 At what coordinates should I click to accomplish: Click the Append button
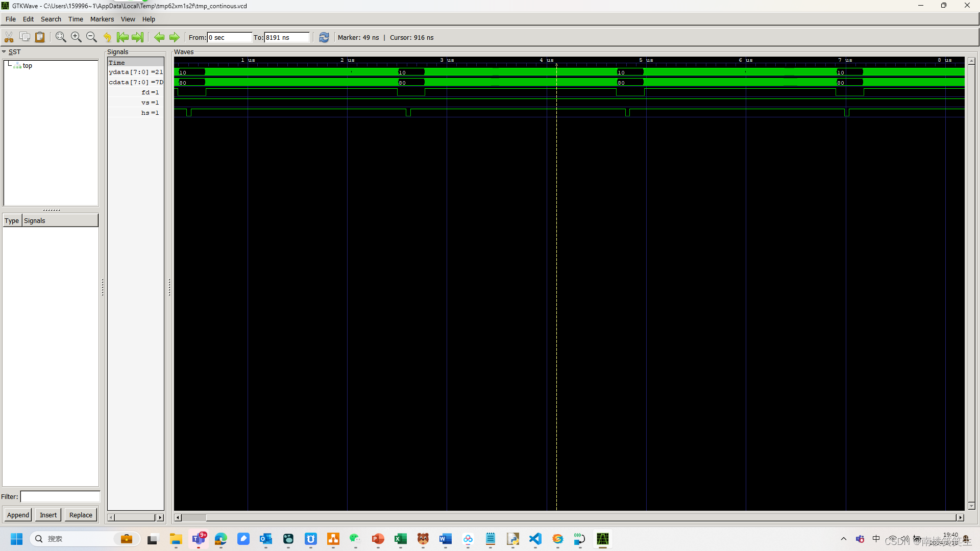coord(17,515)
